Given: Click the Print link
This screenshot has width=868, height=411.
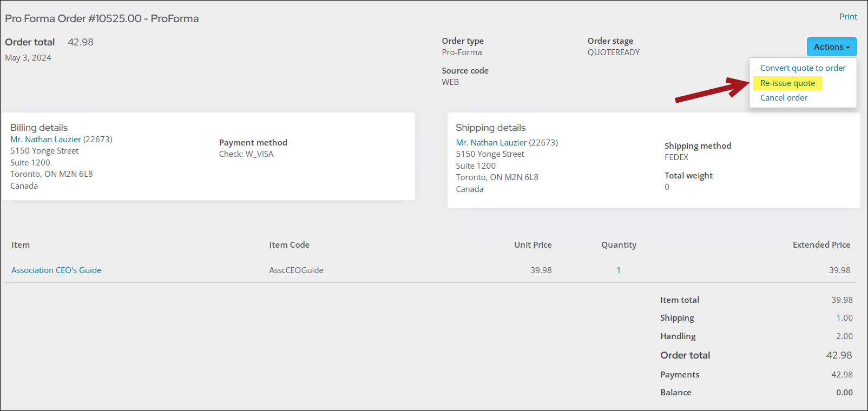Looking at the screenshot, I should [848, 17].
